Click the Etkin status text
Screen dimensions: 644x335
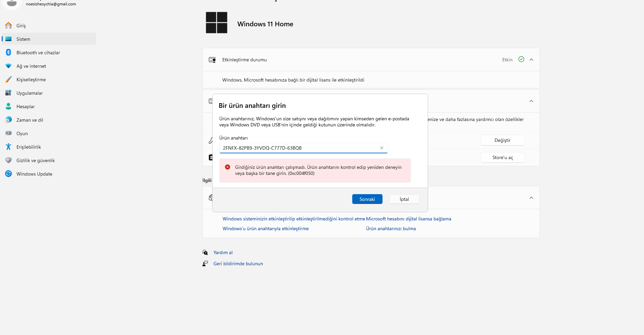[507, 60]
